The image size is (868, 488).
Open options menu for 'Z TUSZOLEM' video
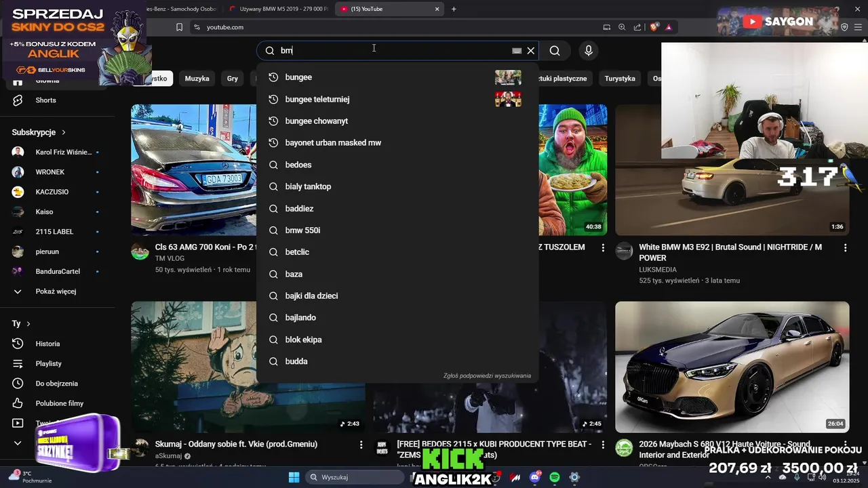pyautogui.click(x=603, y=248)
